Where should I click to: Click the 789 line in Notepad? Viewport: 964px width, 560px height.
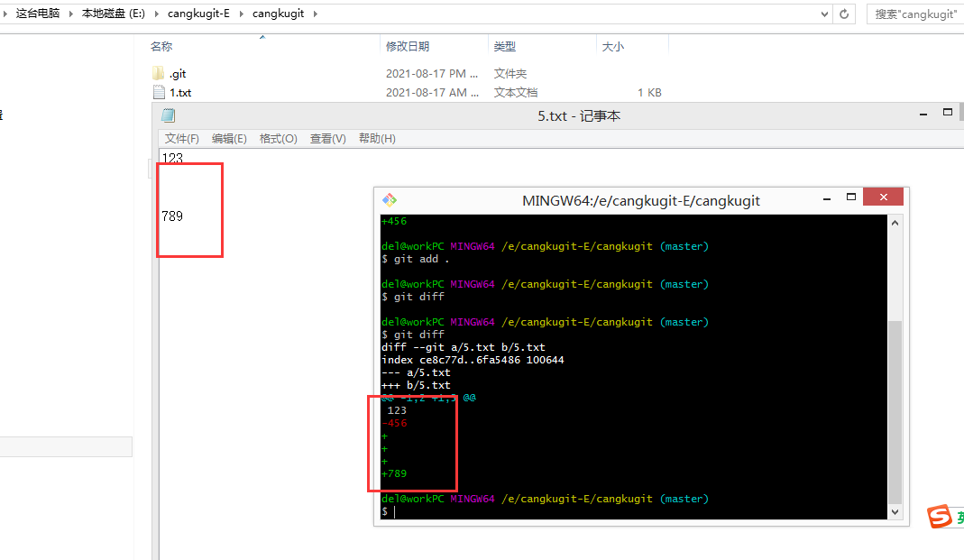coord(172,216)
